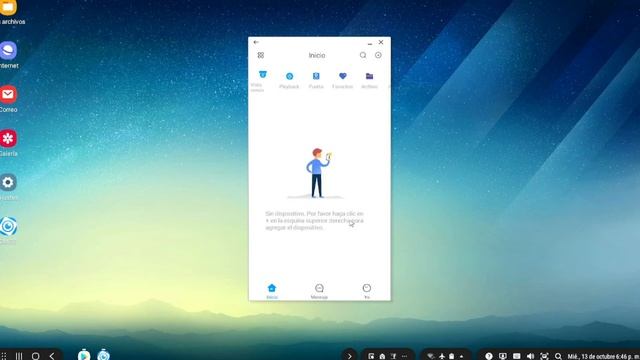The image size is (640, 360).
Task: Open search with the magnifier icon in the app
Action: click(363, 55)
